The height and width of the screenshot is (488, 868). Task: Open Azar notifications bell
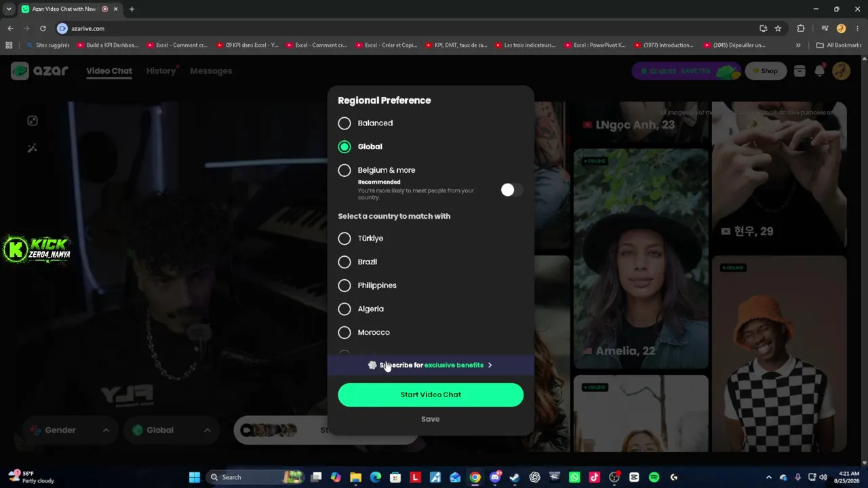820,70
